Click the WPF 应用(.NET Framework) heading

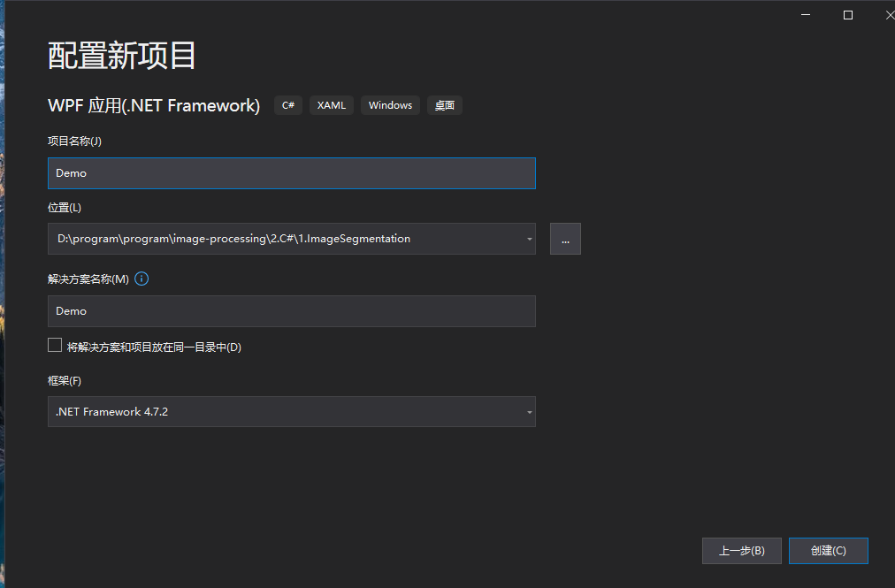[x=154, y=104]
